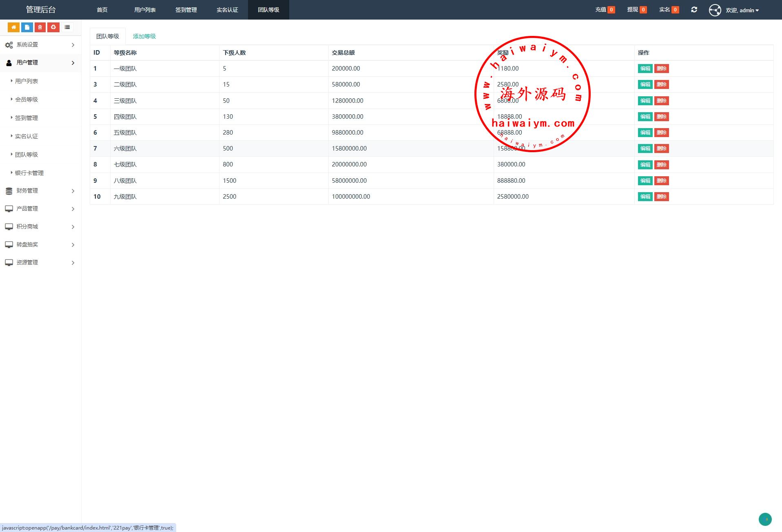The image size is (782, 532).
Task: Switch to the 添加等级 tab
Action: 144,36
